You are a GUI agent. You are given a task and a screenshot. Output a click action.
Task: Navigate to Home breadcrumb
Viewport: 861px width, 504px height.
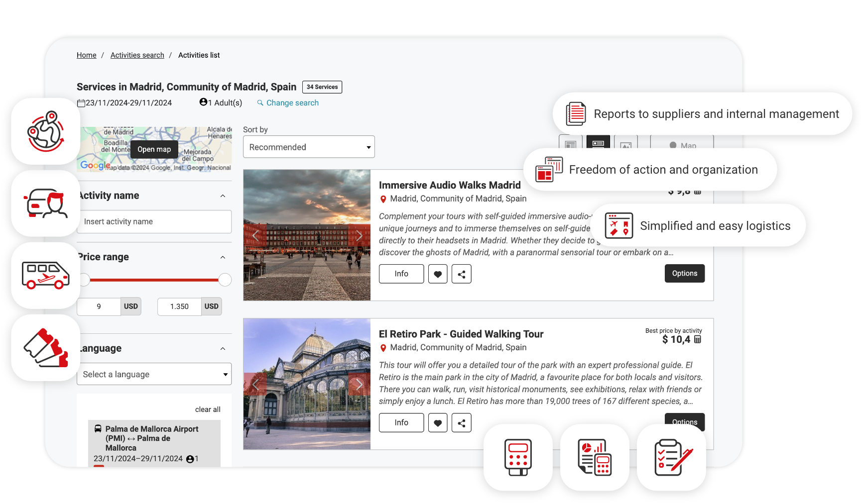pos(86,55)
